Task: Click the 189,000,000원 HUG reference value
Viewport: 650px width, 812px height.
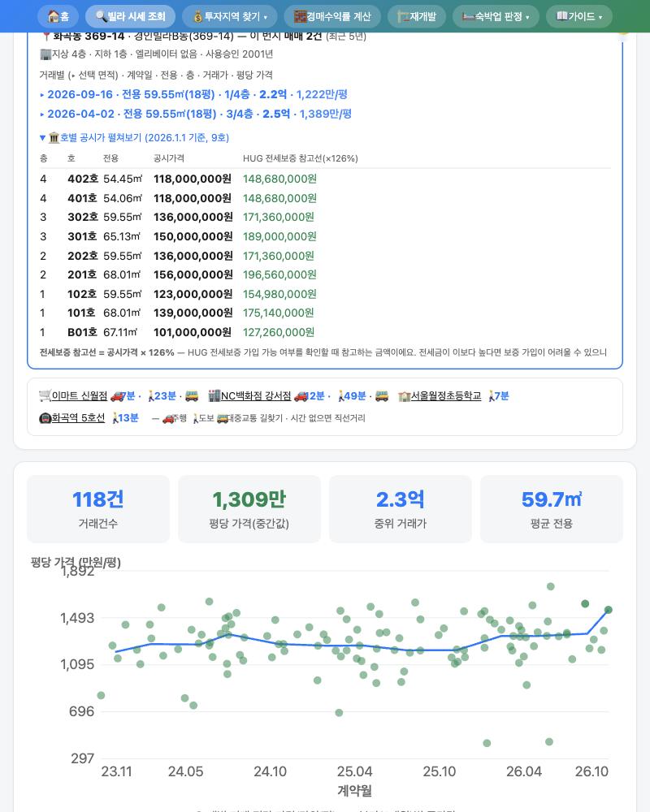Action: 279,236
